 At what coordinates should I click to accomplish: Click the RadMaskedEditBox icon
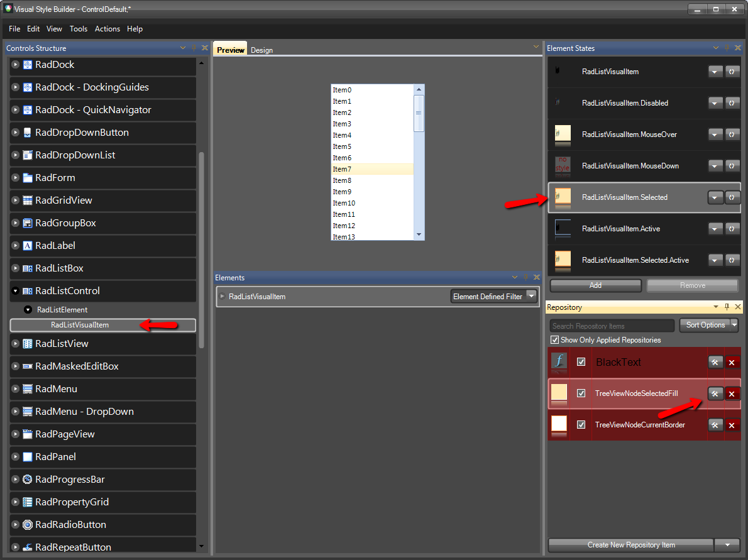click(x=28, y=366)
